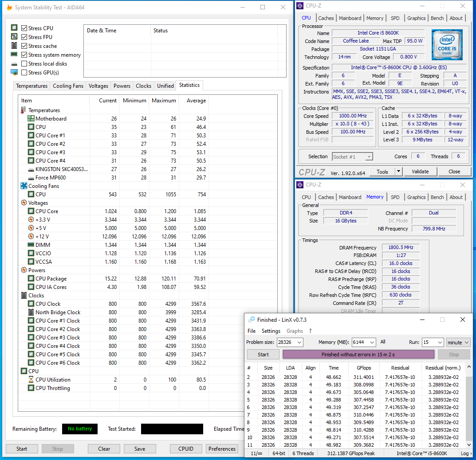476x460 pixels.
Task: Click the system memory module icon
Action: pyautogui.click(x=14, y=54)
